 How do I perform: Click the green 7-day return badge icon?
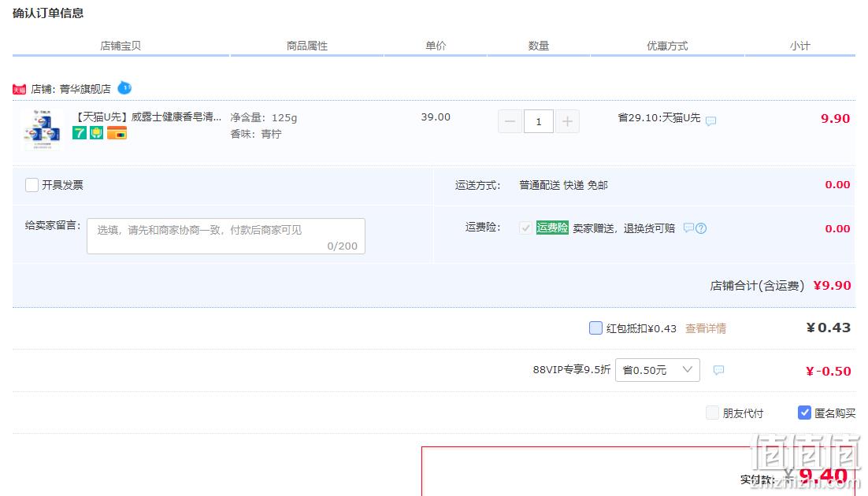tap(80, 133)
